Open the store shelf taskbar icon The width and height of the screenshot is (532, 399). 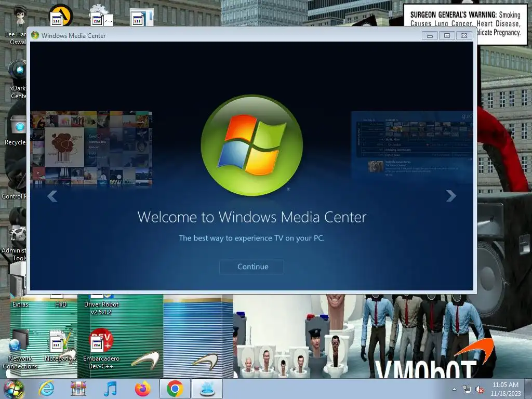(78, 389)
